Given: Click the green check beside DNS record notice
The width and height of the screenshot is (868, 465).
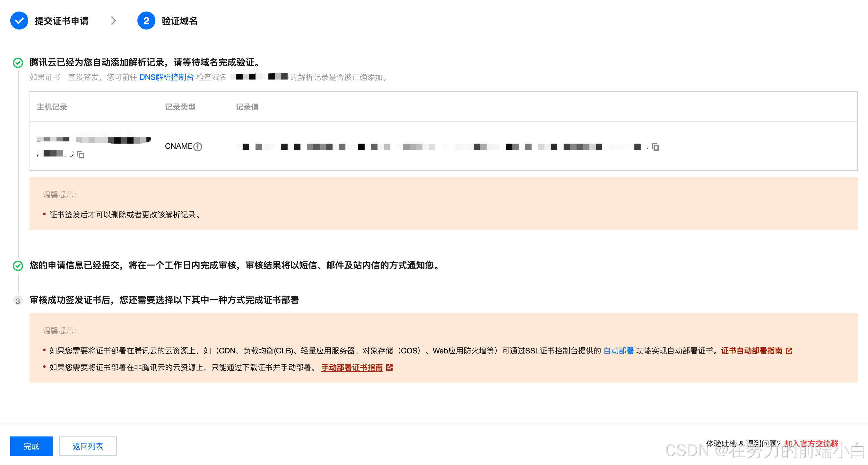Looking at the screenshot, I should (x=18, y=63).
